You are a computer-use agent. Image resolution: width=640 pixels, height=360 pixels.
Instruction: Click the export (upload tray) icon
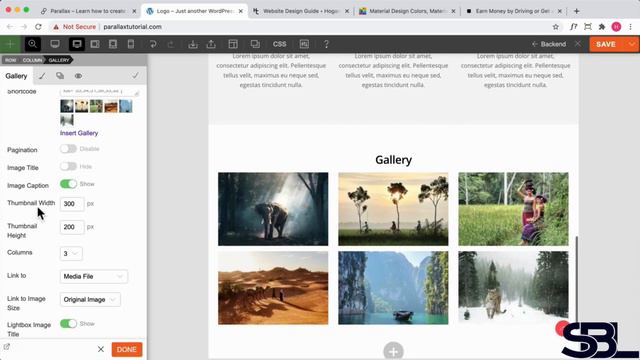click(211, 44)
